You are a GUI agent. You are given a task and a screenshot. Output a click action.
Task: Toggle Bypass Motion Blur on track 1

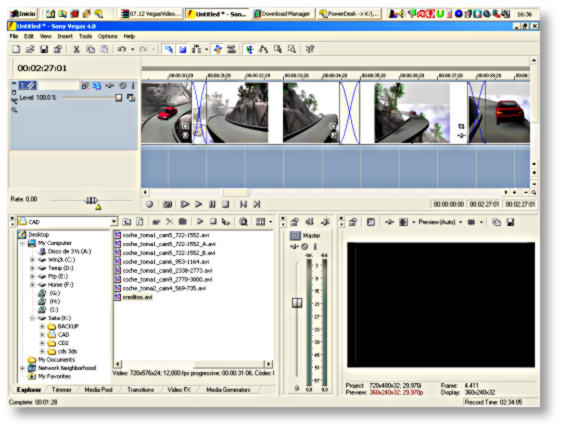pos(85,86)
